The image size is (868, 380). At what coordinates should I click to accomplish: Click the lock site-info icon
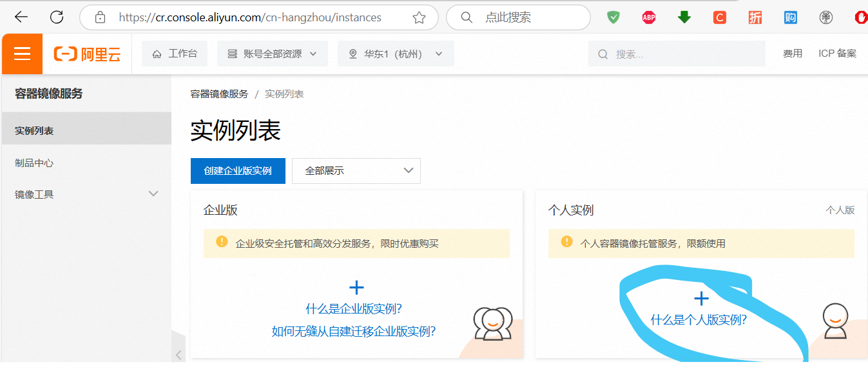point(100,17)
